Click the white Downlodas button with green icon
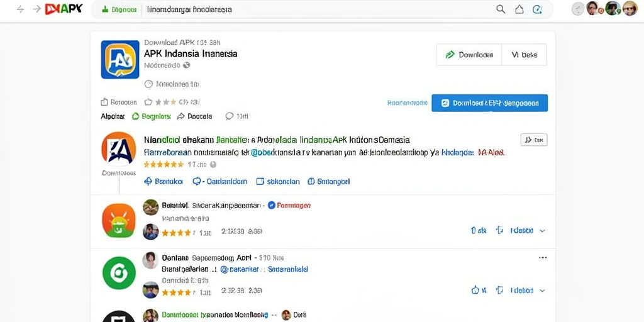Screen dimensions: 644x322 (469, 55)
